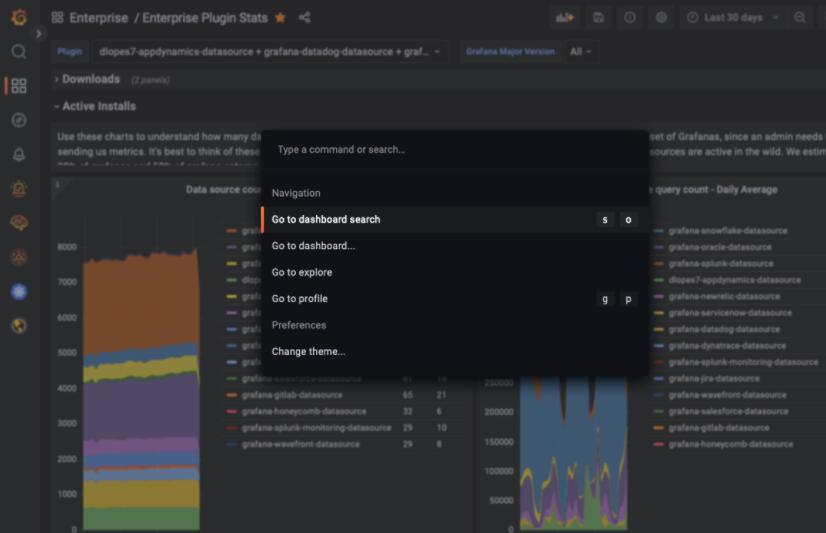
Task: Open the search icon in the sidebar
Action: point(19,52)
